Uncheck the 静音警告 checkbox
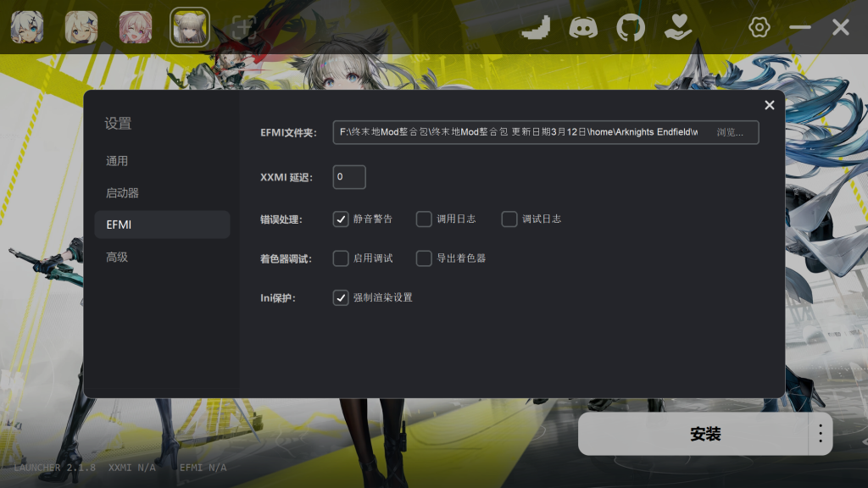The width and height of the screenshot is (868, 488). tap(342, 219)
